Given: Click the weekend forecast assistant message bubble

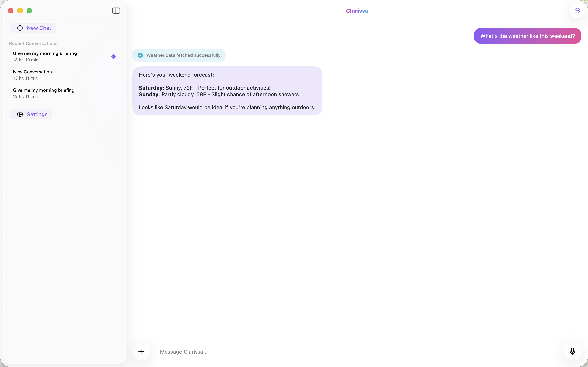Looking at the screenshot, I should (x=227, y=91).
